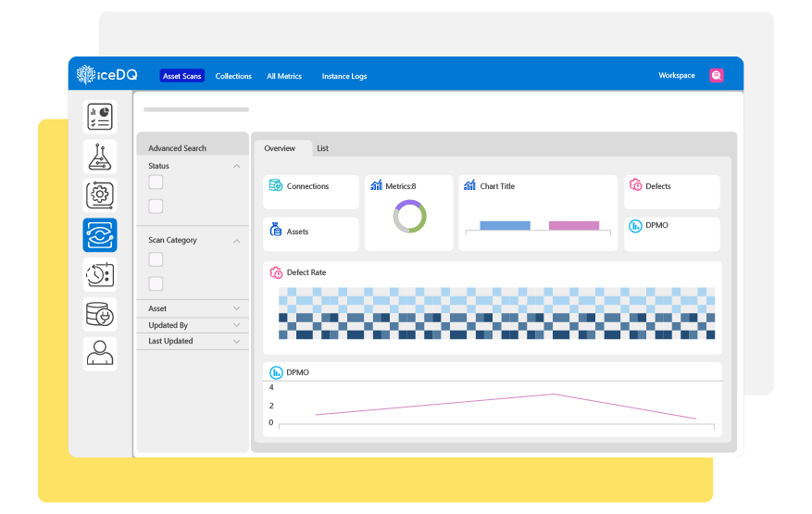Switch to the List tab

pyautogui.click(x=322, y=148)
